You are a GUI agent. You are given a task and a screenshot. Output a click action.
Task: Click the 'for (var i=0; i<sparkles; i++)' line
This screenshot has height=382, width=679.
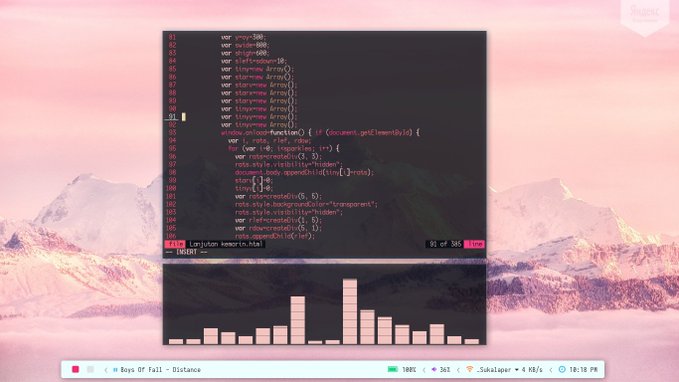click(x=284, y=149)
